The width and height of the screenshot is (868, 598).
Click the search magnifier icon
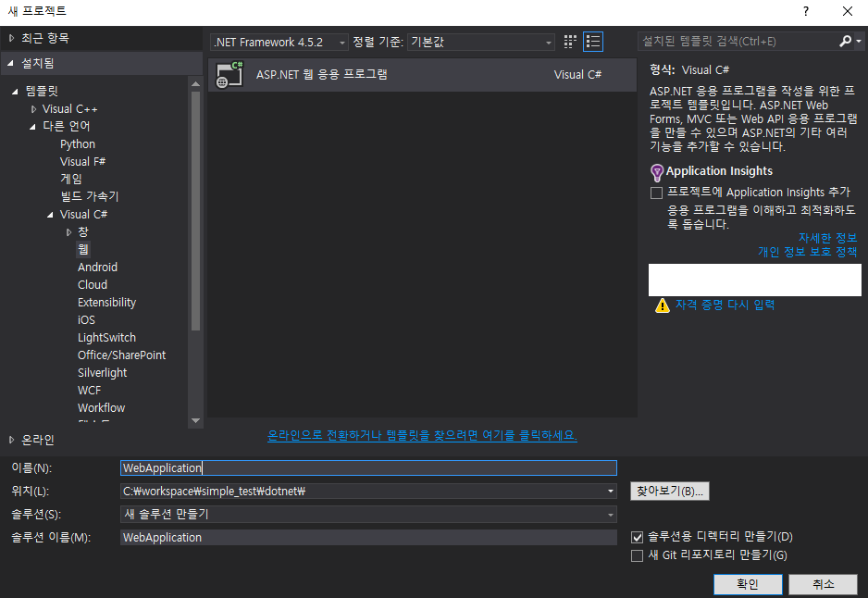point(845,41)
